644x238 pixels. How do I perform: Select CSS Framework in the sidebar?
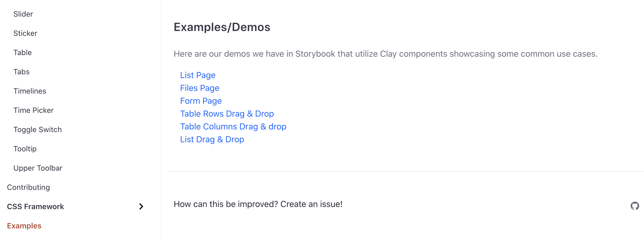pyautogui.click(x=35, y=206)
